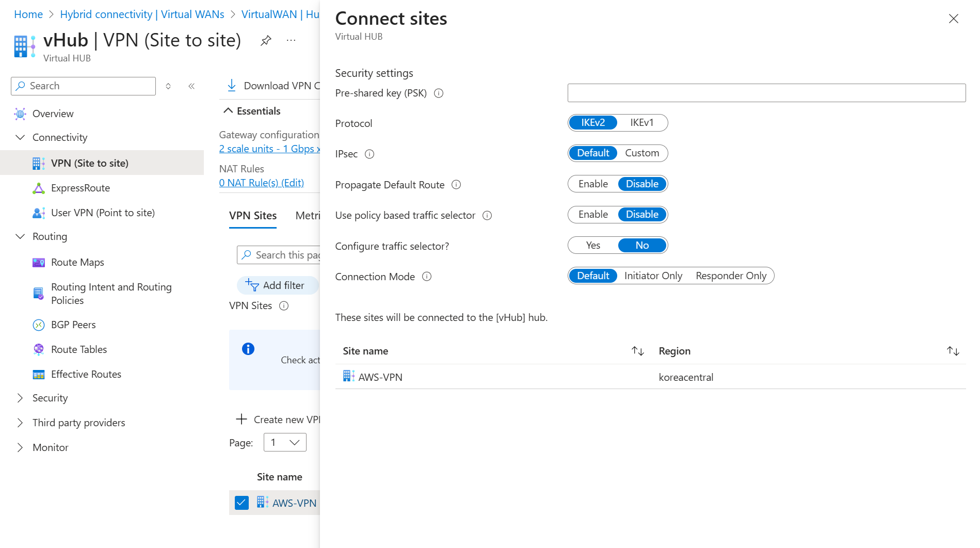The image size is (980, 548).
Task: Collapse the sidebar with double chevron
Action: [x=191, y=86]
